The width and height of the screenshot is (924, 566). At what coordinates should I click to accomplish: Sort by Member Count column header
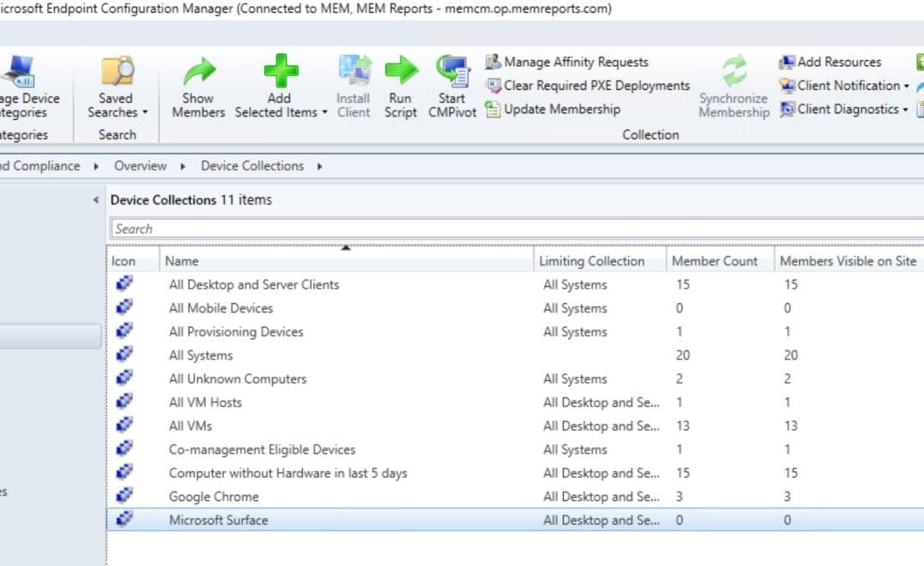[x=720, y=260]
